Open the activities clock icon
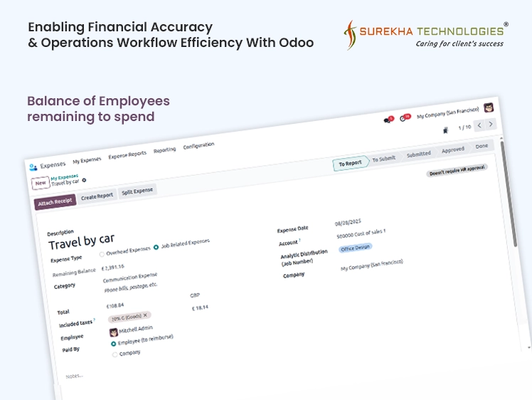 (403, 119)
